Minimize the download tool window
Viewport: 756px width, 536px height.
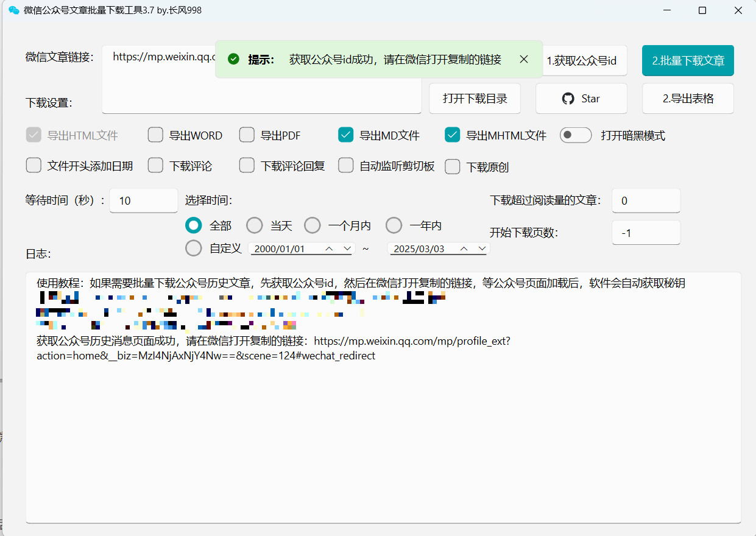coord(667,10)
